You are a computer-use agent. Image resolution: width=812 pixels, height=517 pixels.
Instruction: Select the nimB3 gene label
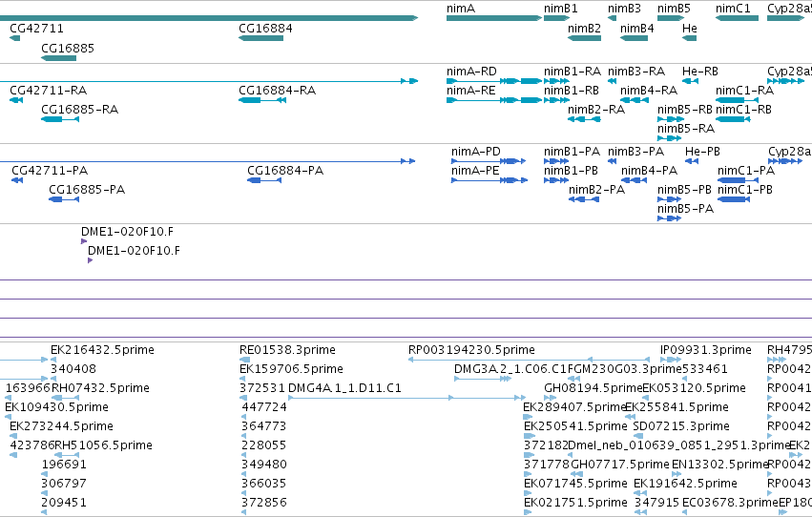coord(624,9)
